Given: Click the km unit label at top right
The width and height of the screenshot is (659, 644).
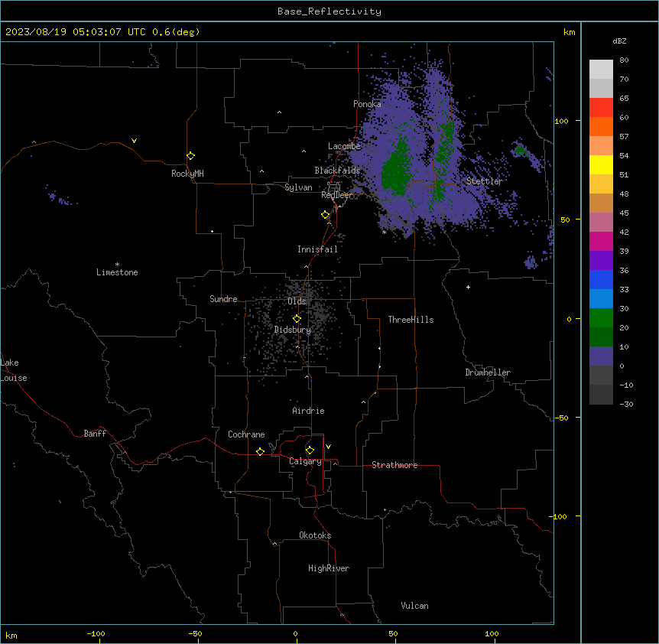Looking at the screenshot, I should (x=569, y=32).
